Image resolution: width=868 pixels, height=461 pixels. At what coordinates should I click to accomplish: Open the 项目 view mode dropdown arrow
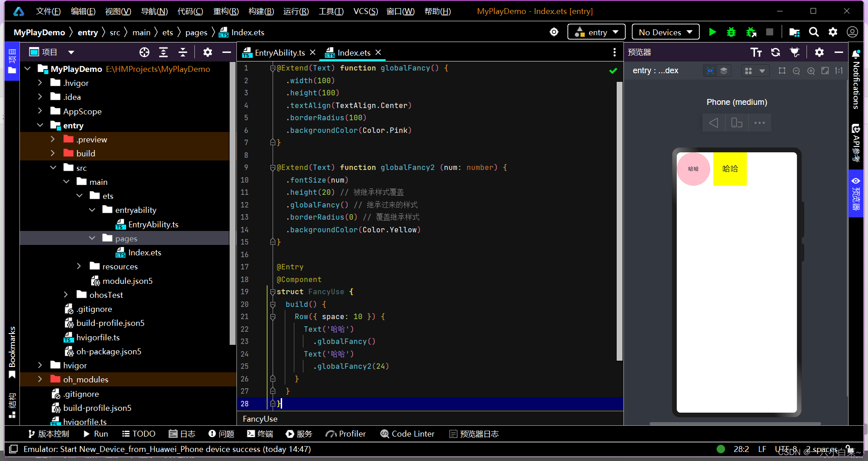click(x=71, y=52)
